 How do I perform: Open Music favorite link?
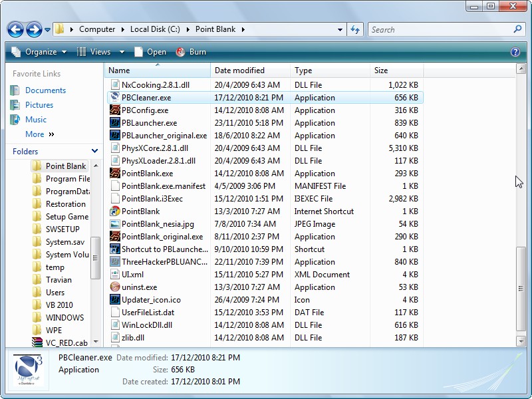(x=36, y=120)
